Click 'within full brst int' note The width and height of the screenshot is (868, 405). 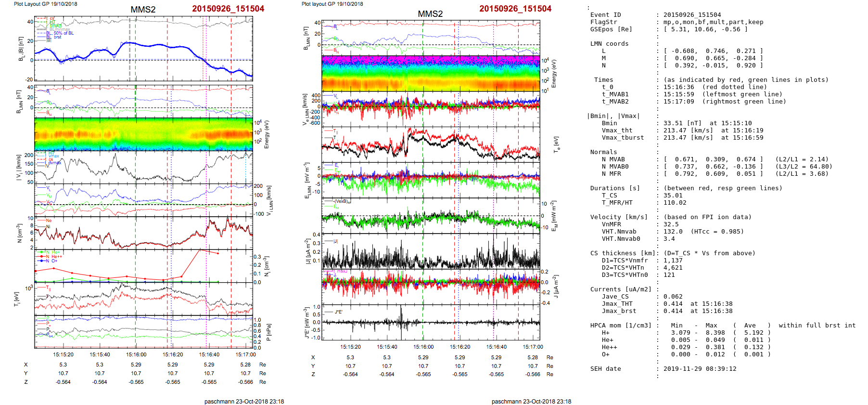pyautogui.click(x=817, y=326)
